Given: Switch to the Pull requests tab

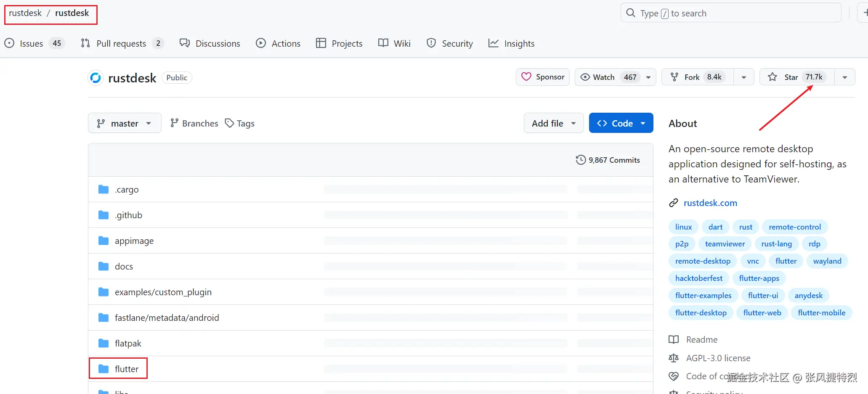Looking at the screenshot, I should pyautogui.click(x=122, y=43).
